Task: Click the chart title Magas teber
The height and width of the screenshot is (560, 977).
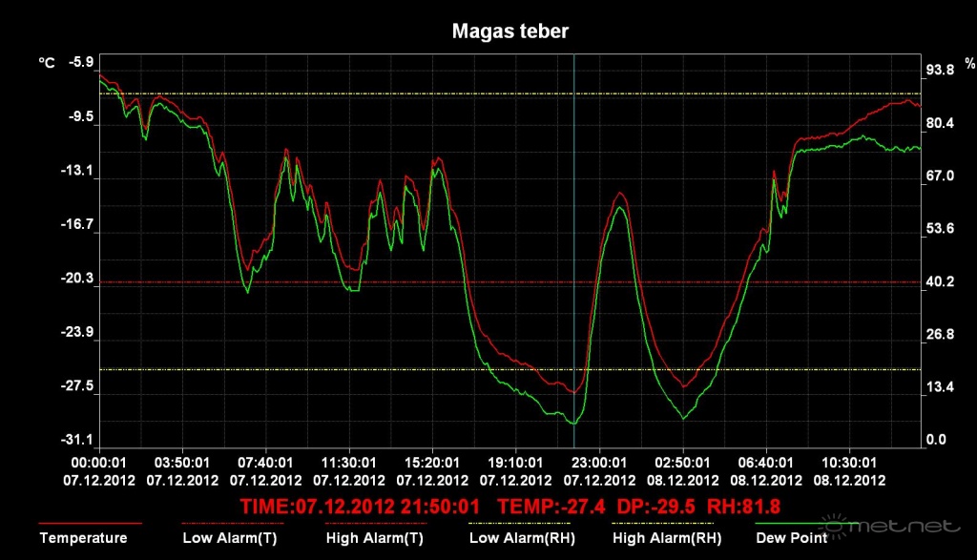Action: tap(509, 31)
